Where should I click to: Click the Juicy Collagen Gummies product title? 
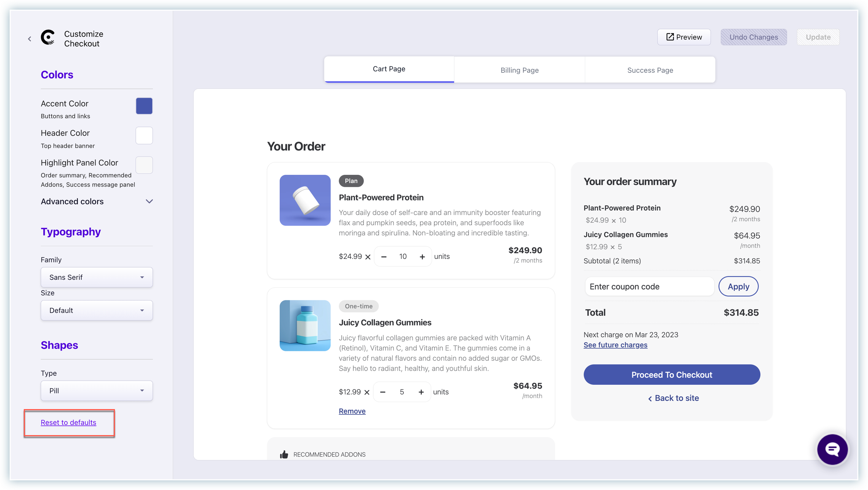point(385,322)
